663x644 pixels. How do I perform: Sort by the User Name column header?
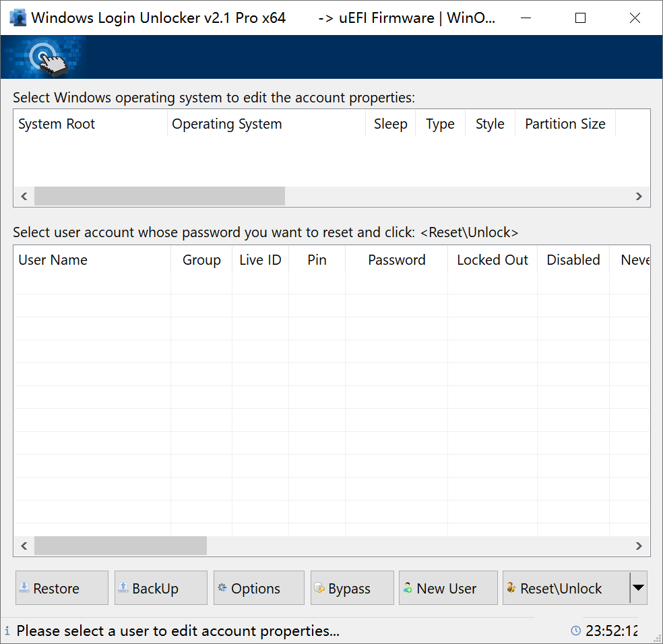point(53,259)
